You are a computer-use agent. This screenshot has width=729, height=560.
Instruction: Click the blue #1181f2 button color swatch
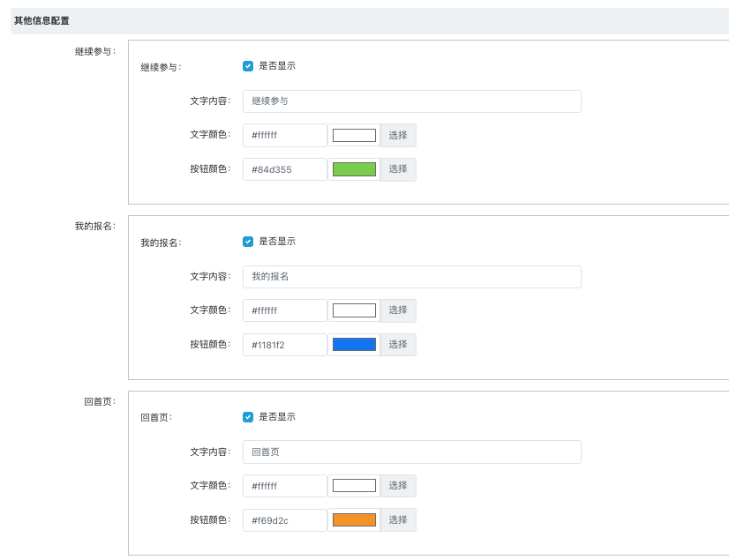point(354,345)
